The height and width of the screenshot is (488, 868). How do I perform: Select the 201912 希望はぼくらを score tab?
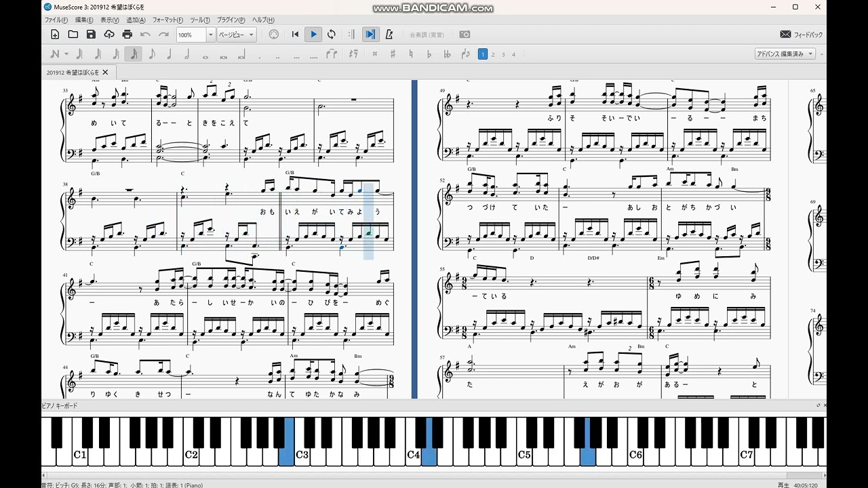click(x=73, y=72)
